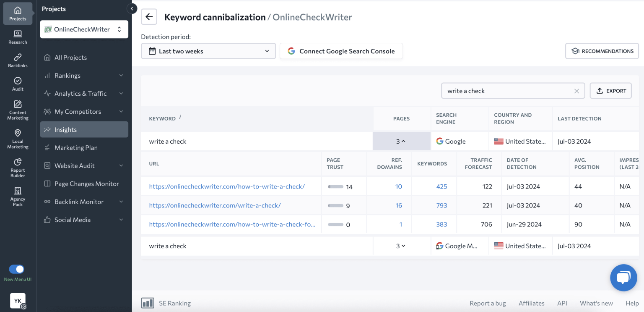Open the OnlineCheckWriter project selector

click(84, 29)
